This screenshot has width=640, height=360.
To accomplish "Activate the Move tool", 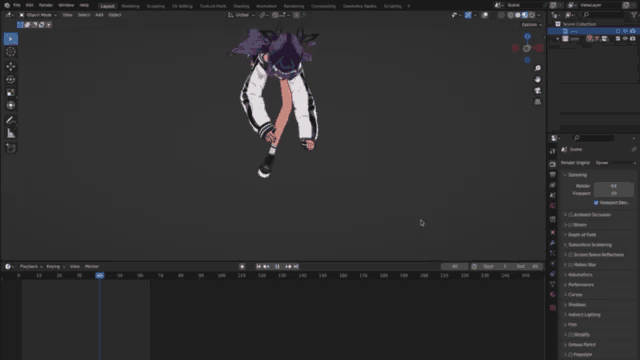I will 11,66.
